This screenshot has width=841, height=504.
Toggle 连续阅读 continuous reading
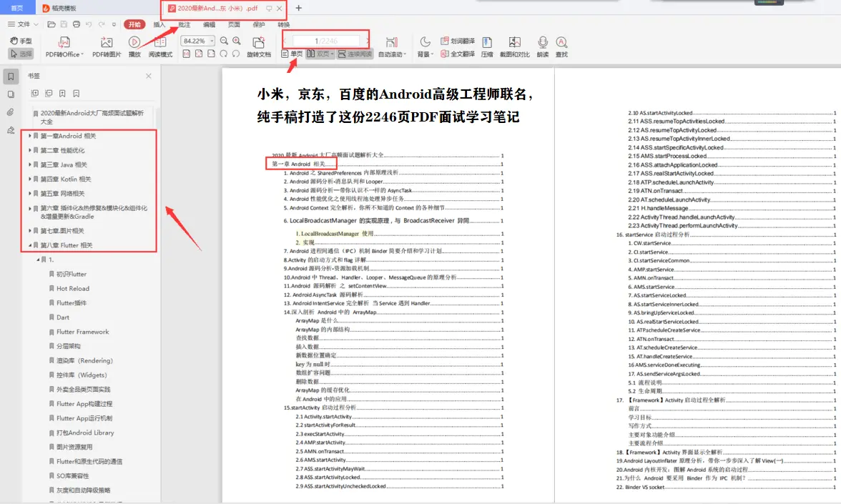pos(355,54)
